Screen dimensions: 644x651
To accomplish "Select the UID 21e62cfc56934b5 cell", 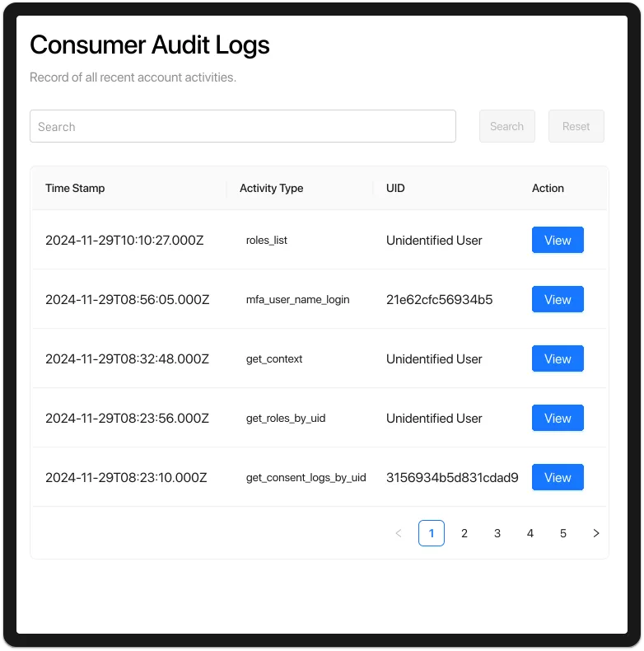I will pyautogui.click(x=439, y=300).
